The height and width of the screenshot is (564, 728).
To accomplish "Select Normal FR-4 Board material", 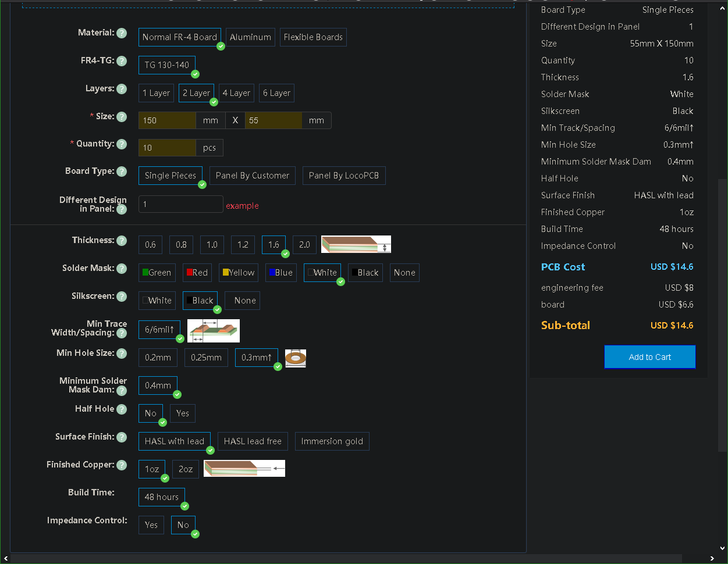I will click(180, 37).
